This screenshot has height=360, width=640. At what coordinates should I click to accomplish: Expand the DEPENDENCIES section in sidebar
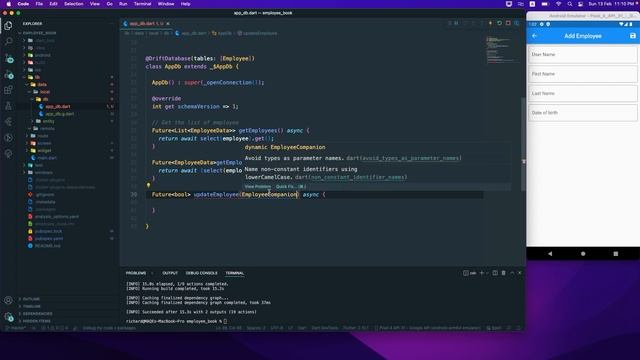pos(37,314)
